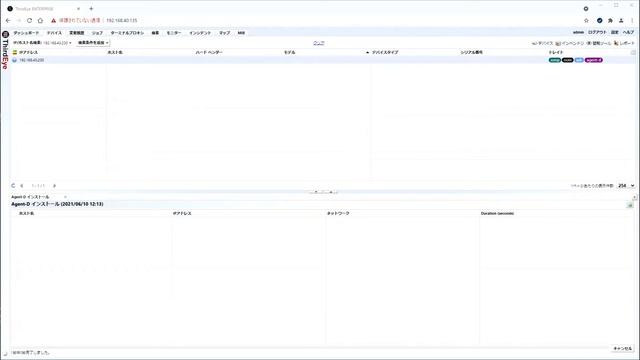This screenshot has height=360, width=640.
Task: Open the ヘルプ link
Action: tap(628, 32)
